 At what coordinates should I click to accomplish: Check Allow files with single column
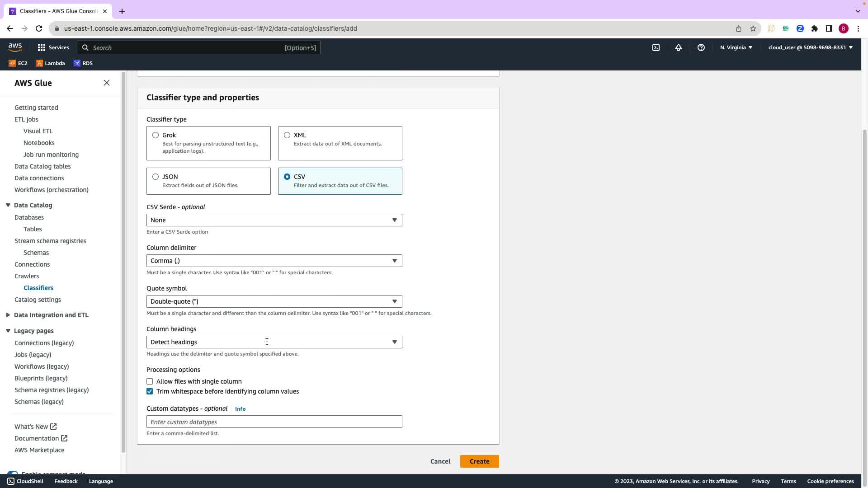coord(150,381)
